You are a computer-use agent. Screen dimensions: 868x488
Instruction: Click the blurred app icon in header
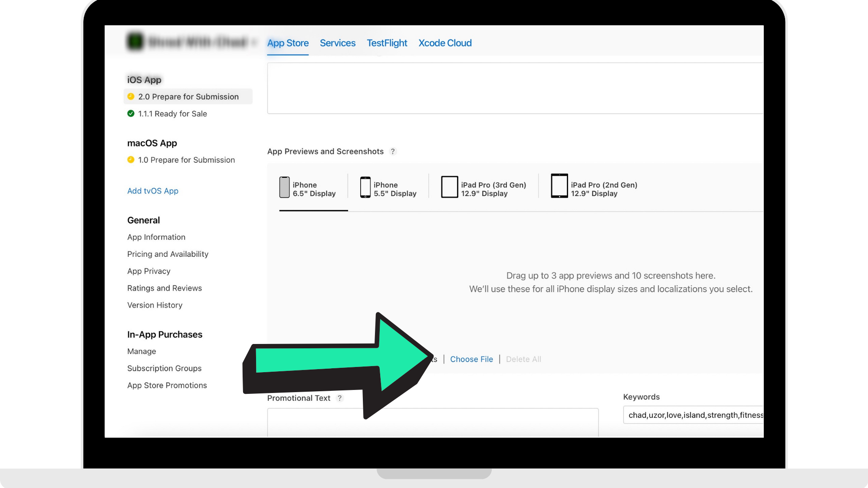(135, 42)
